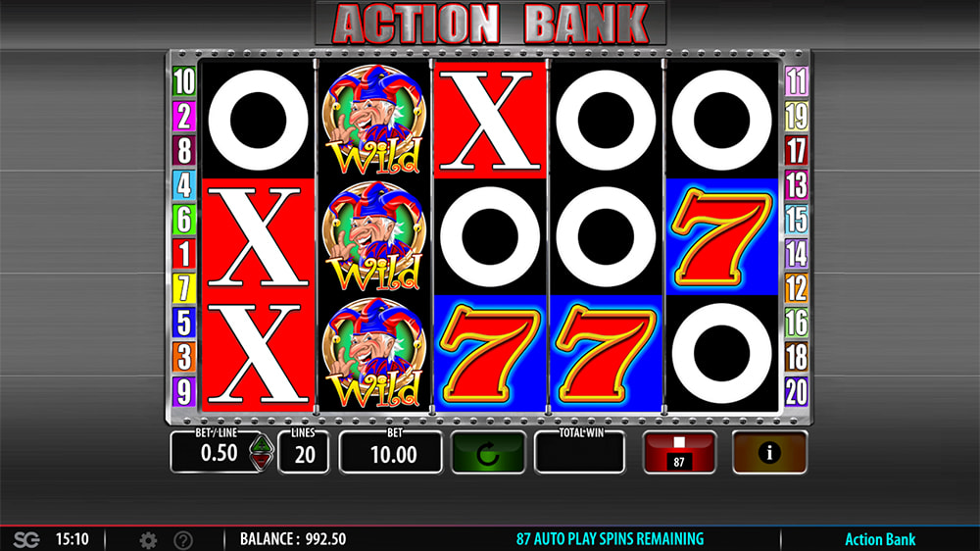Stop autoplay with the red 87 button

point(679,452)
